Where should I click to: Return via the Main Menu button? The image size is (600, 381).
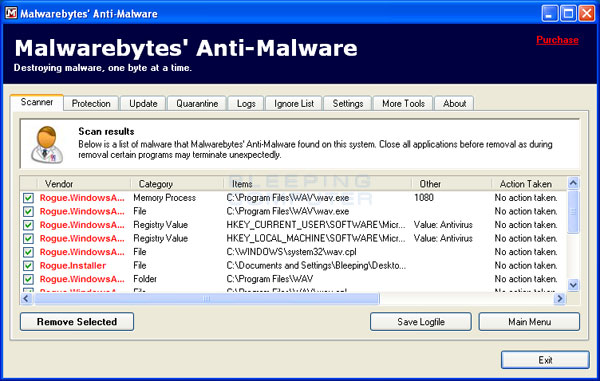pyautogui.click(x=529, y=322)
